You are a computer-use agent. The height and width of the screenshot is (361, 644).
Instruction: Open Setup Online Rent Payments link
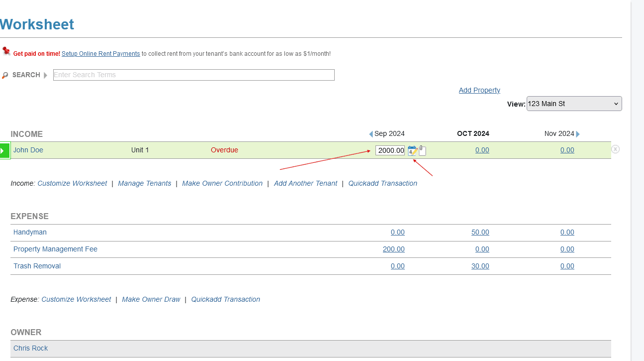click(100, 54)
